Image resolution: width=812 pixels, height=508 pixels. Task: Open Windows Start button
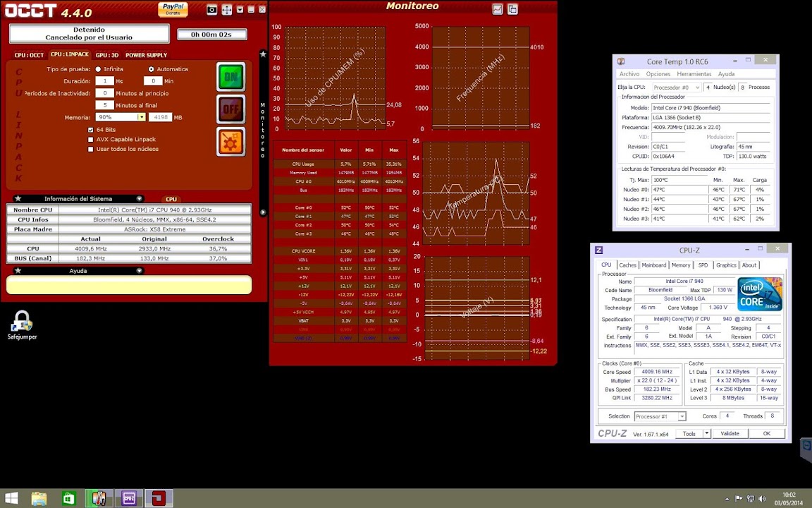point(11,499)
